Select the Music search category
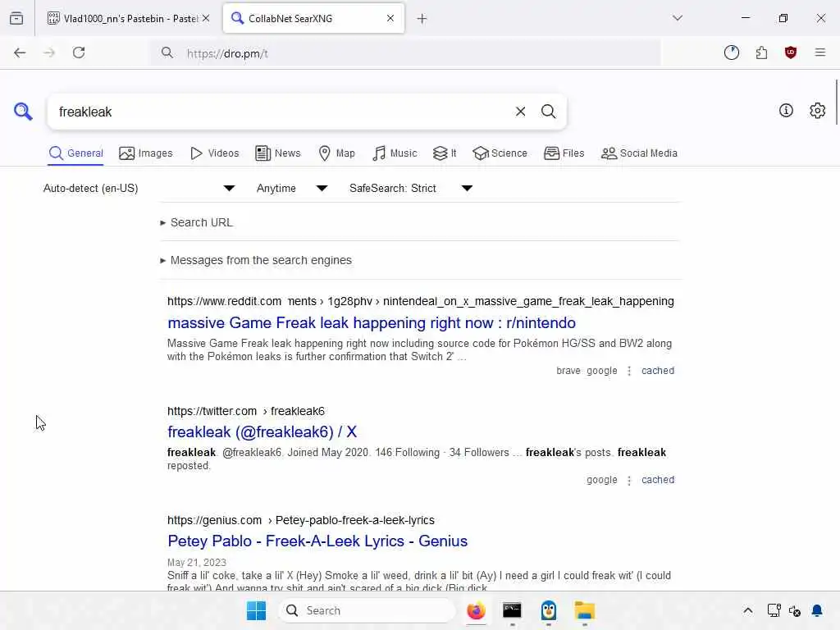This screenshot has height=630, width=840. [395, 153]
